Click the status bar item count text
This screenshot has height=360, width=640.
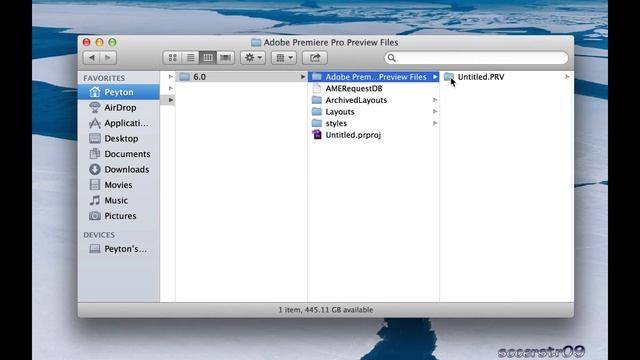click(x=325, y=310)
